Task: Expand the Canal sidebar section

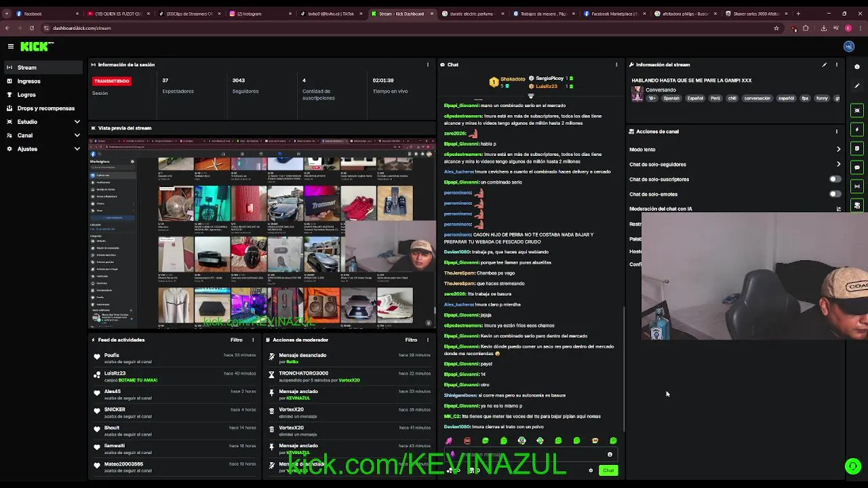Action: coord(77,135)
